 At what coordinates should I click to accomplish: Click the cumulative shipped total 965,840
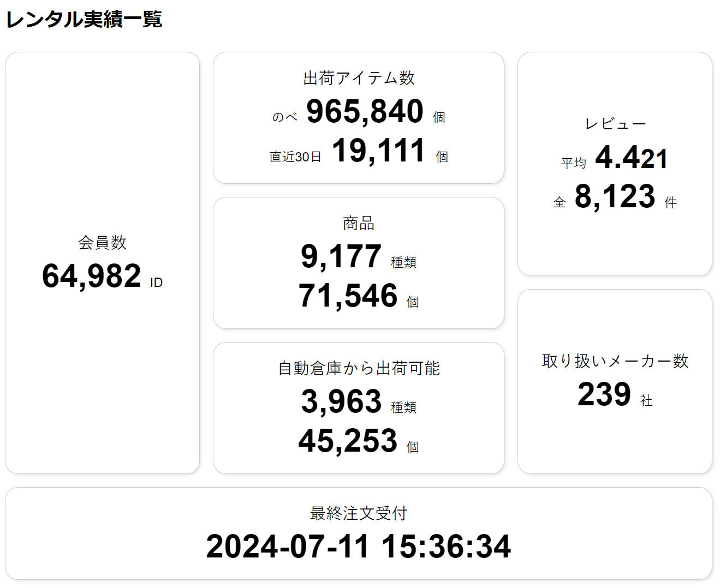point(365,111)
